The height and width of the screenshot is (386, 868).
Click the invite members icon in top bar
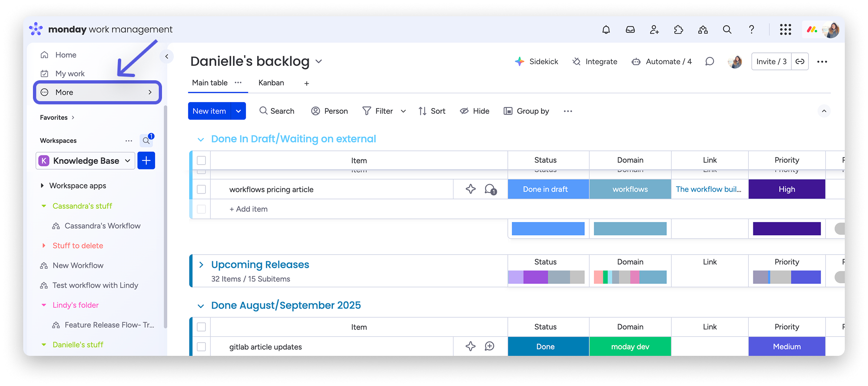click(x=654, y=30)
